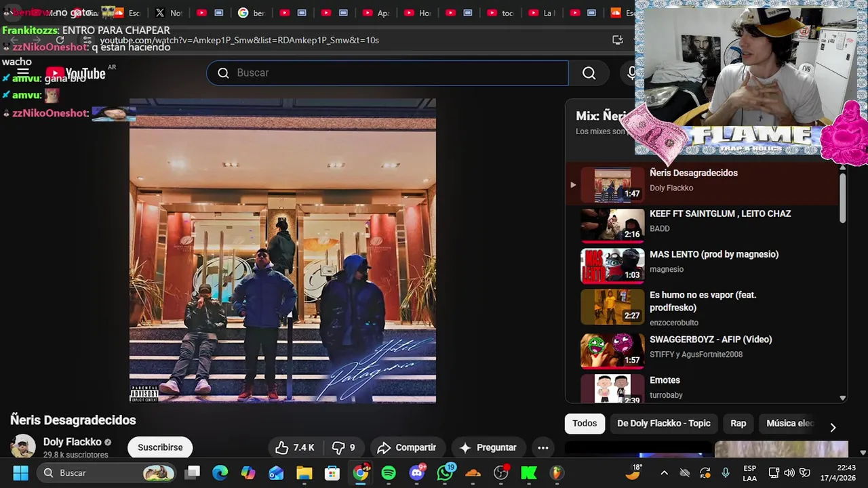This screenshot has width=868, height=488.
Task: Switch to the YouTube "La" browser tab
Action: tap(541, 13)
